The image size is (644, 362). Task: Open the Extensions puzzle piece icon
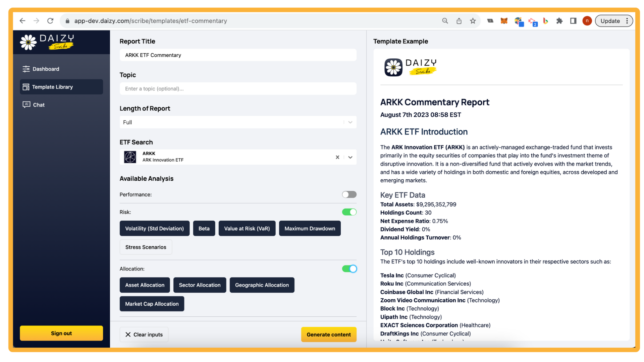559,21
